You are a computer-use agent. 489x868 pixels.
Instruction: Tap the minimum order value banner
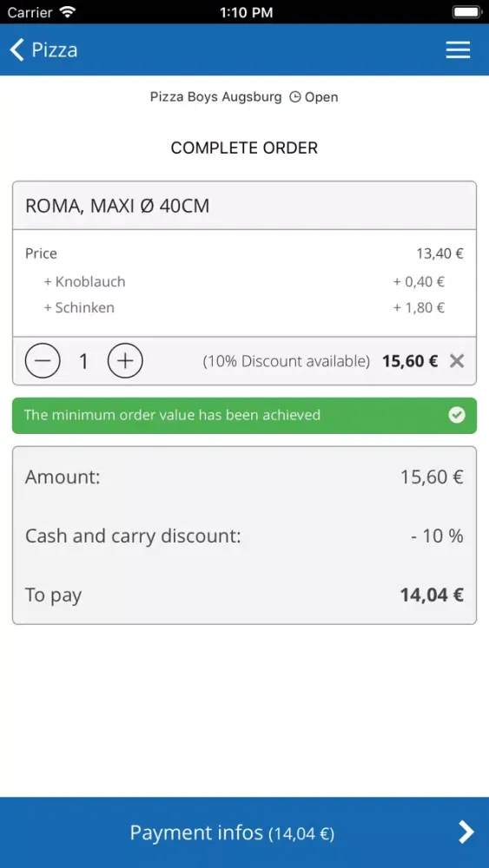(244, 415)
